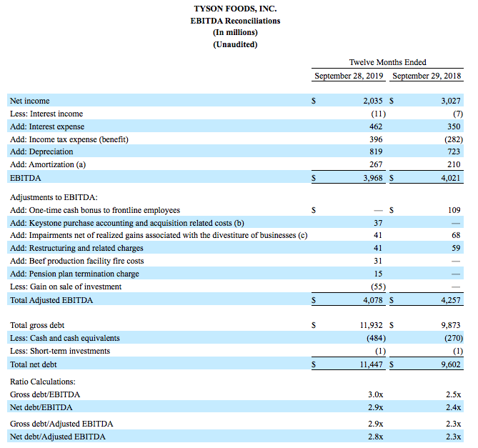
Task: Select 'Less: Cash and cash equivalents' label
Action: (64, 338)
